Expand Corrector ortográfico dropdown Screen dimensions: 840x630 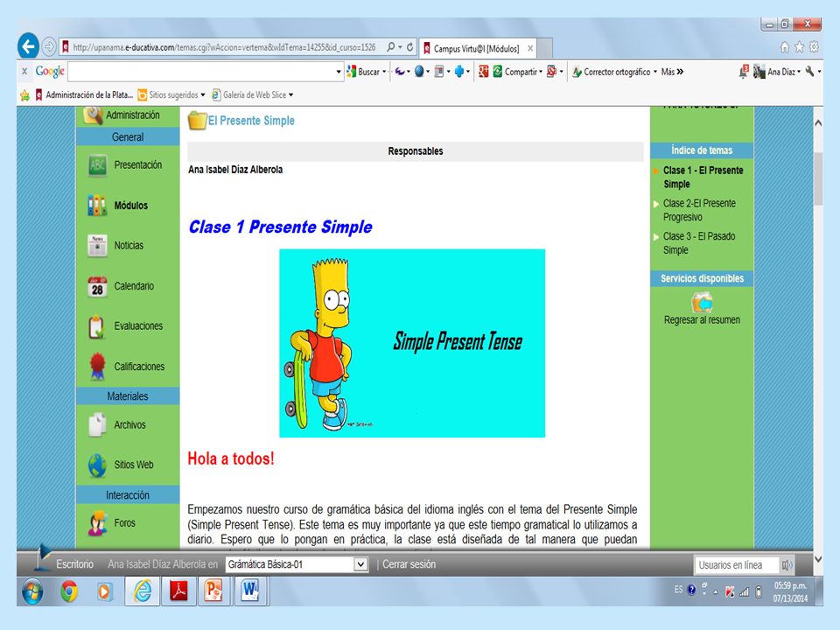point(654,72)
